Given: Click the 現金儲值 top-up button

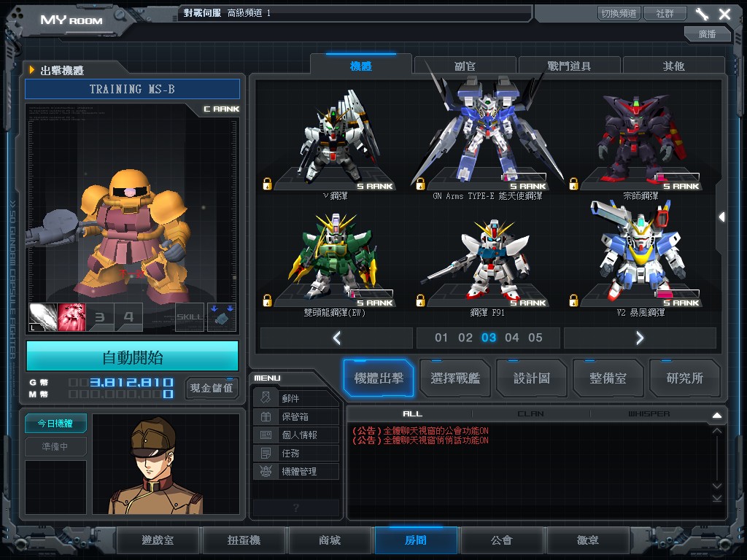Looking at the screenshot, I should click(x=212, y=388).
